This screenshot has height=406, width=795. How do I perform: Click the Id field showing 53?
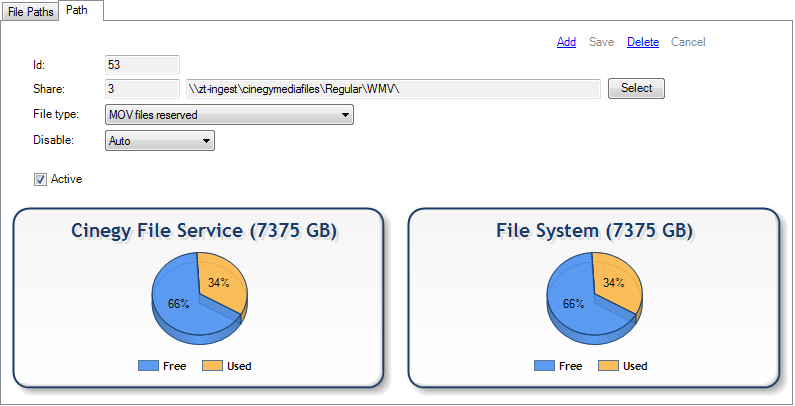(x=142, y=65)
